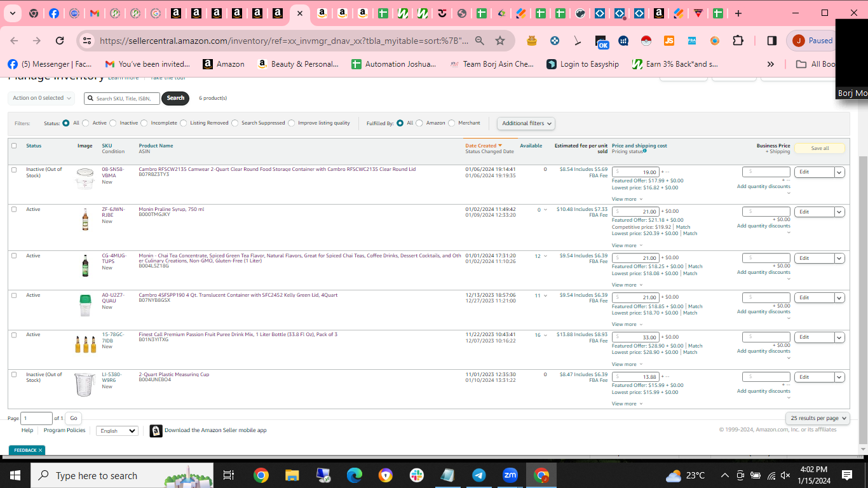Expand View more for 2-Quart Measuring Cup pricing
This screenshot has height=488, width=868.
click(627, 403)
